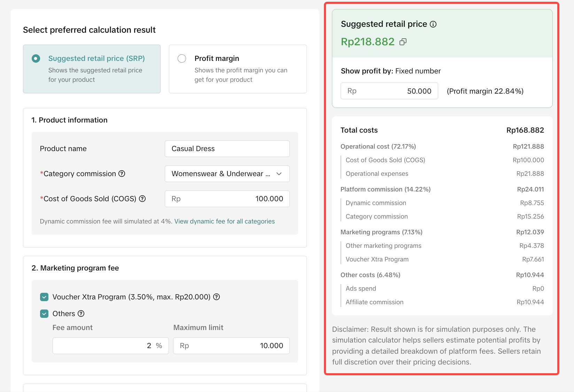Click the help icon next to Category commission

(x=122, y=174)
